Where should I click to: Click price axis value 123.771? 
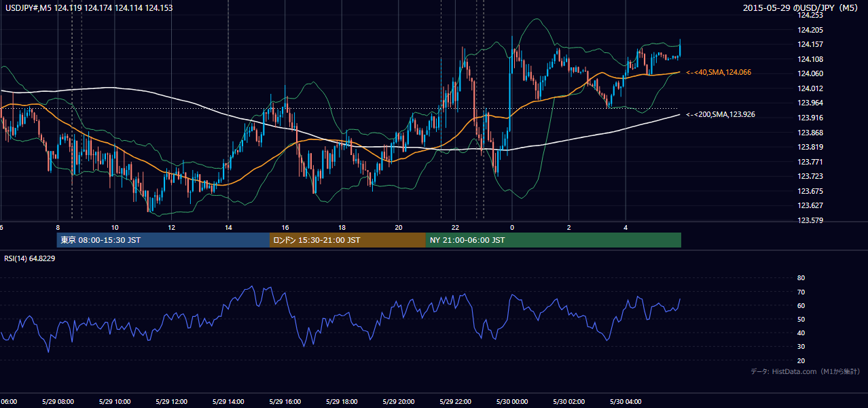(810, 162)
